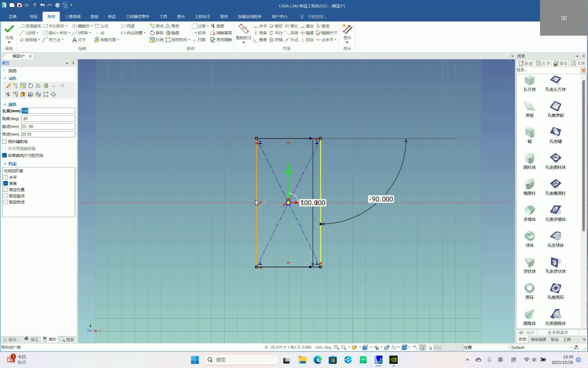Click the 更多图素库 button
The width and height of the screenshot is (588, 368).
(558, 333)
